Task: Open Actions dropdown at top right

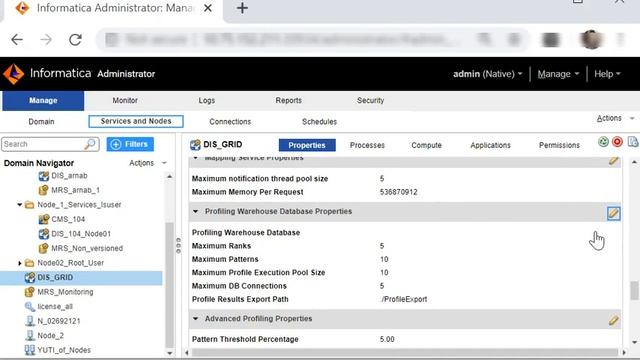Action: pyautogui.click(x=615, y=118)
